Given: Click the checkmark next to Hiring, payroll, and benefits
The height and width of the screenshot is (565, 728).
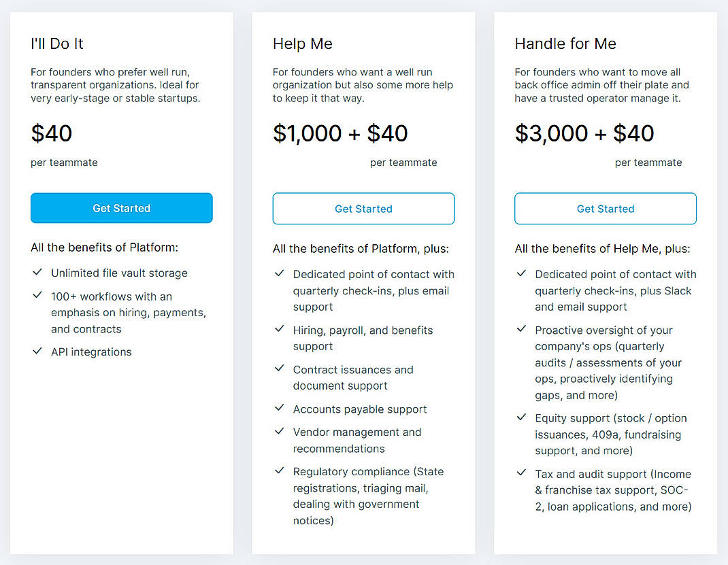Looking at the screenshot, I should (x=280, y=329).
